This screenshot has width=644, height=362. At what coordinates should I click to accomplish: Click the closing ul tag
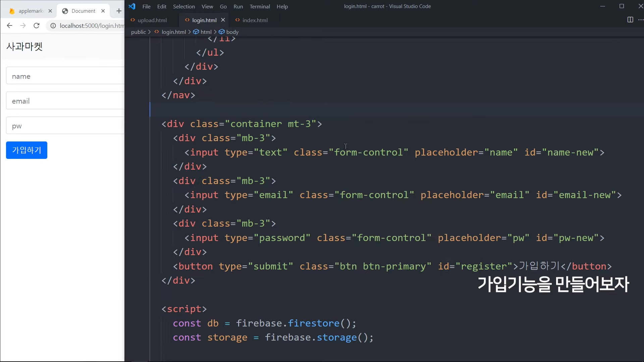pos(210,53)
